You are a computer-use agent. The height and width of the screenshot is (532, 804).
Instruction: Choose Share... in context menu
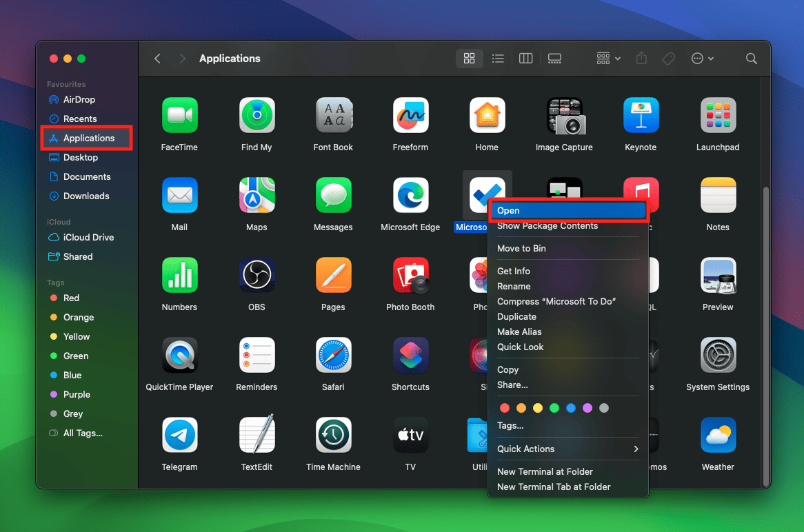tap(567, 385)
